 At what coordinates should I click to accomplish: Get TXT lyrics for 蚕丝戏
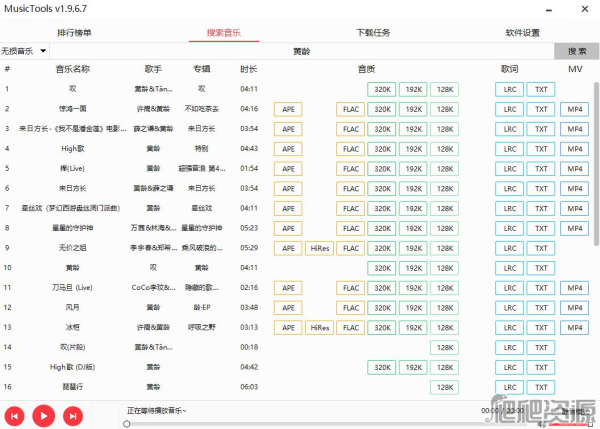[541, 208]
